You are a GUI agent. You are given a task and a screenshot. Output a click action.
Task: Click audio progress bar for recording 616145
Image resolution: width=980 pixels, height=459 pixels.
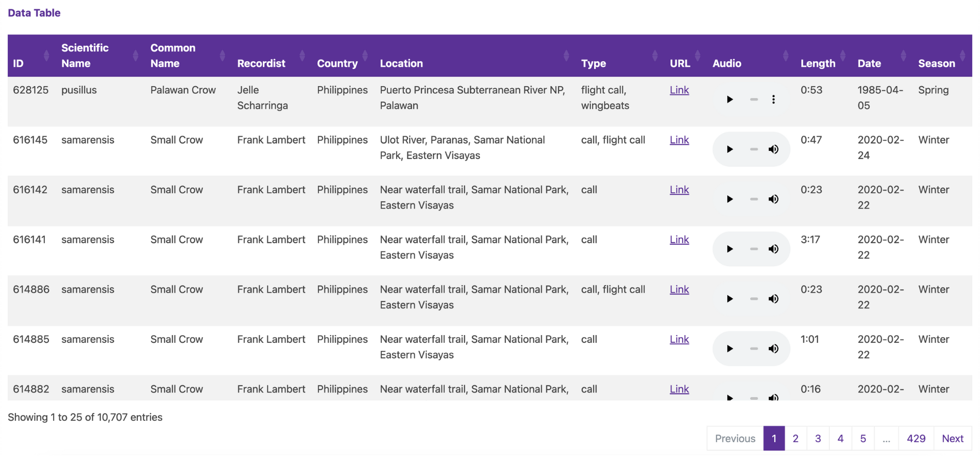click(x=754, y=149)
